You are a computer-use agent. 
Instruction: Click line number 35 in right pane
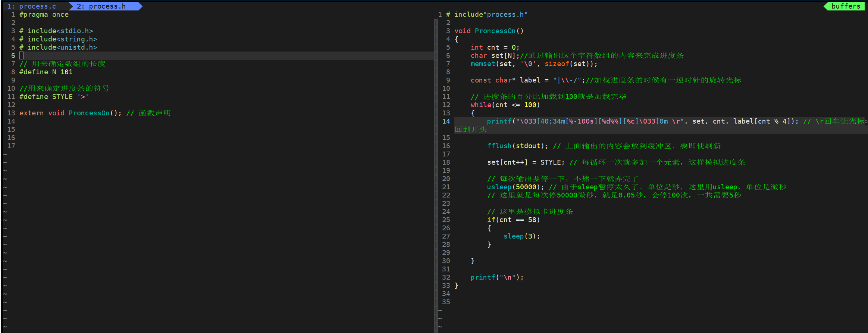click(x=446, y=302)
